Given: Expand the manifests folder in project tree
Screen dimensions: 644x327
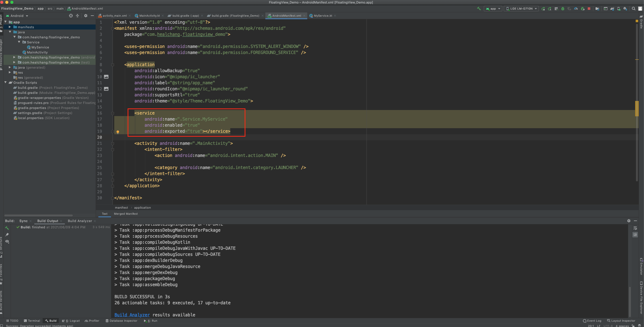Looking at the screenshot, I should [10, 27].
